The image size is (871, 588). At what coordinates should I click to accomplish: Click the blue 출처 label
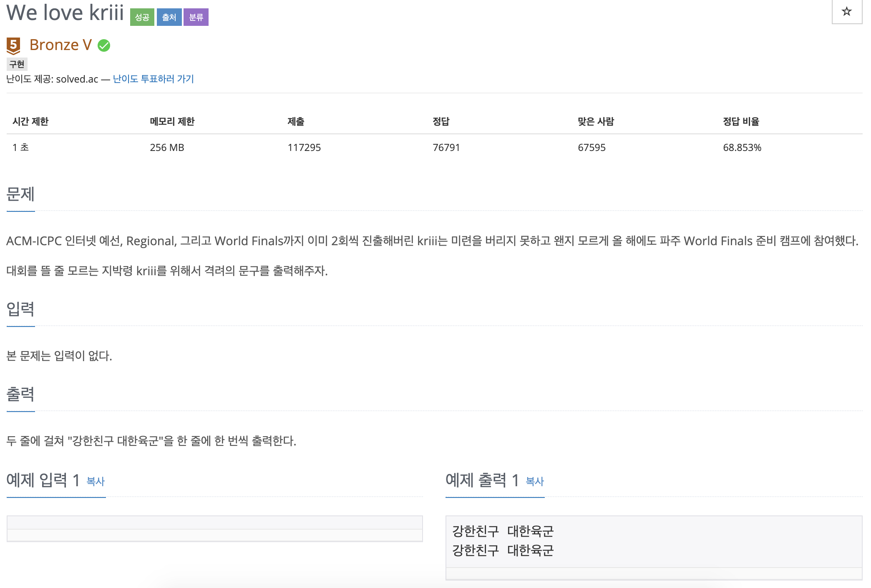coord(169,17)
